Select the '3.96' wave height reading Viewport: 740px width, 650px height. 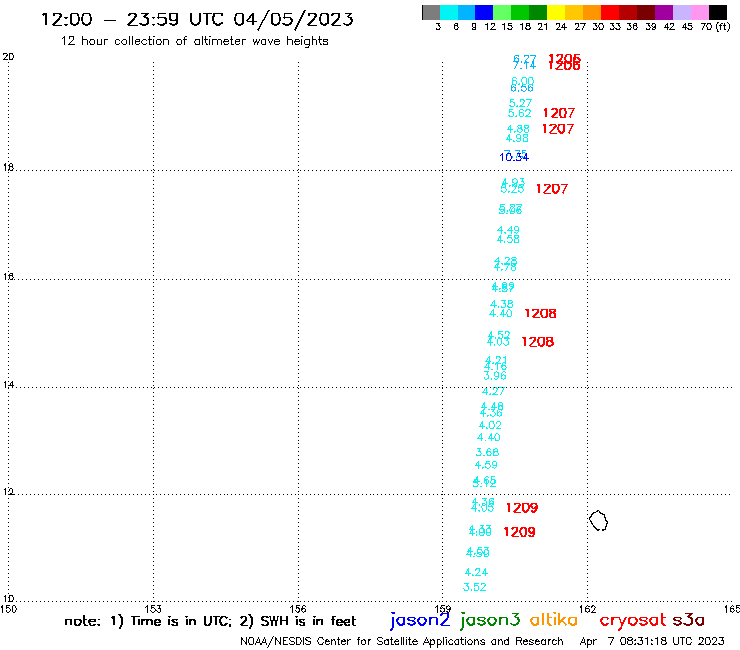[x=495, y=376]
